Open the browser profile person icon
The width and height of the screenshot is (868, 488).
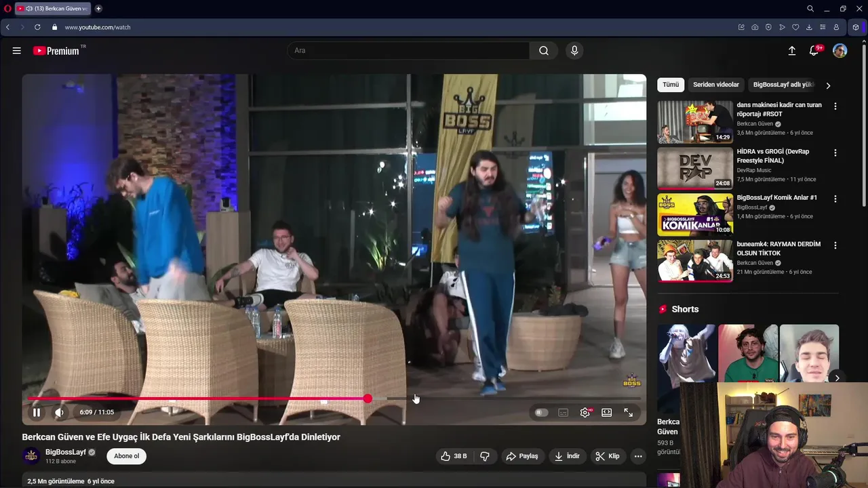coord(836,27)
